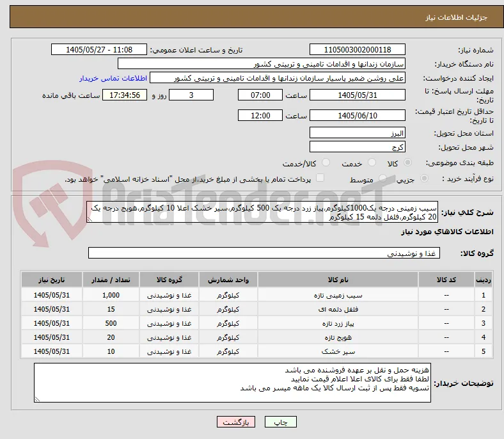This screenshot has height=439, width=504.
Task: Click the گروه کالا field غذا و نوشیدنی
Action: [x=264, y=253]
